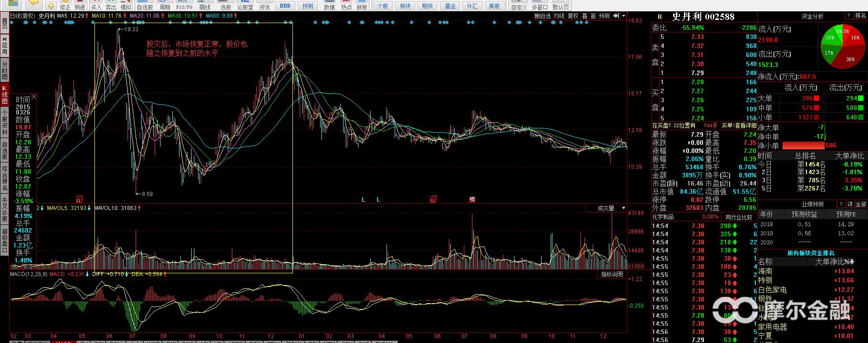Toggle 均线 moving average lines
The width and height of the screenshot is (868, 343).
pyautogui.click(x=560, y=16)
